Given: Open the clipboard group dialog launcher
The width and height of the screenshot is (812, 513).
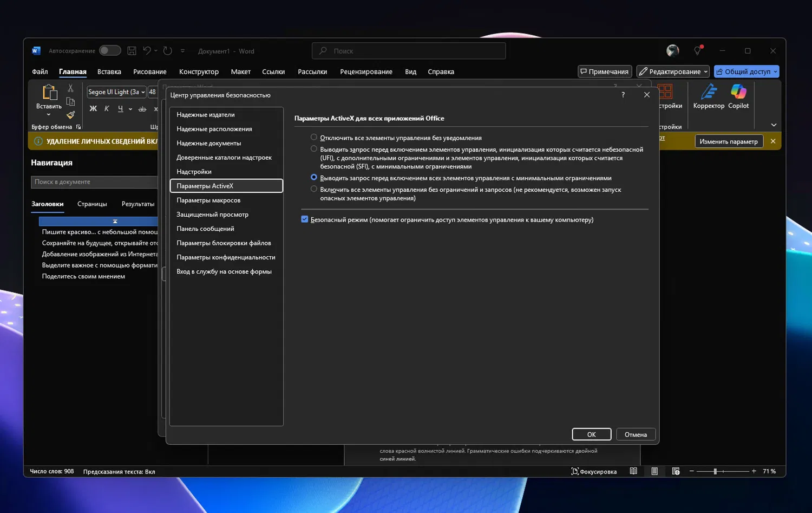Looking at the screenshot, I should pyautogui.click(x=78, y=127).
